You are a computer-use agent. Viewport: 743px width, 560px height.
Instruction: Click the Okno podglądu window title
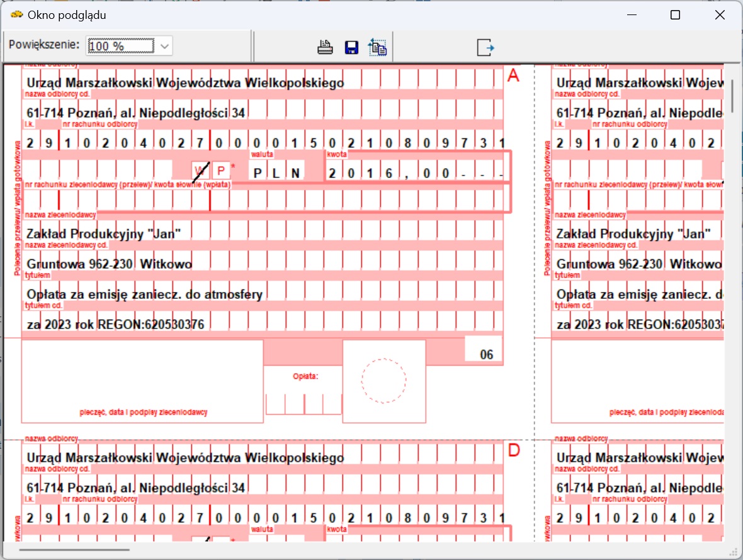click(x=67, y=15)
